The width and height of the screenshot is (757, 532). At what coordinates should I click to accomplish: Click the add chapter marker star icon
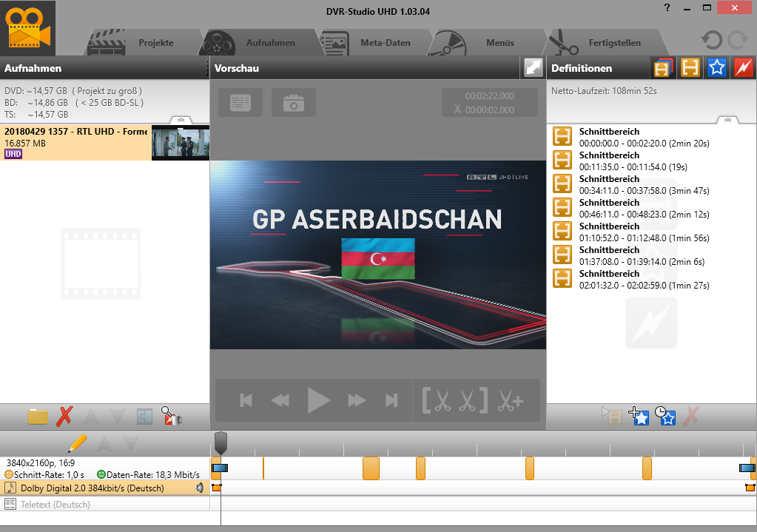(x=639, y=417)
